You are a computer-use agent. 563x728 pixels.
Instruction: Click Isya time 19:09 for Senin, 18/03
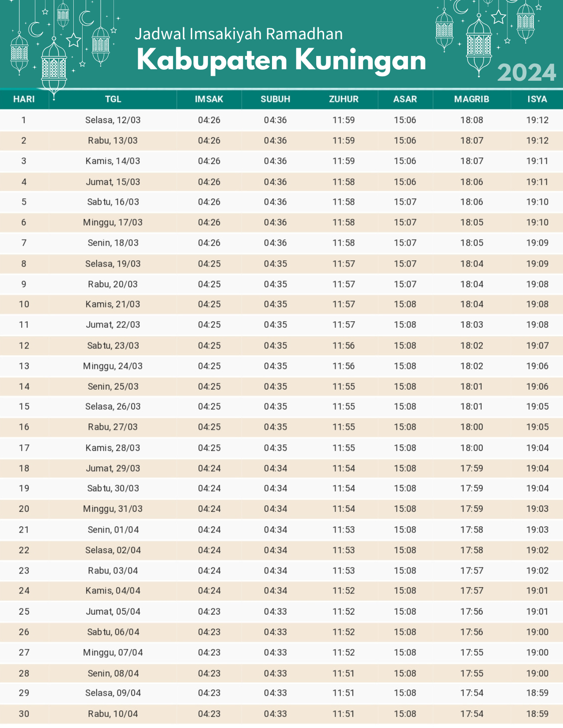point(537,243)
